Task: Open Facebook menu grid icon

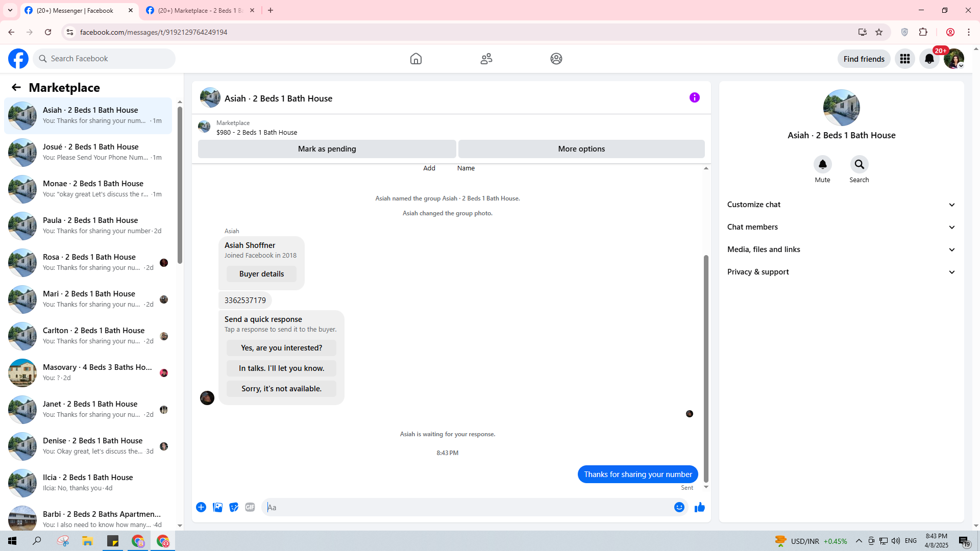Action: point(904,59)
